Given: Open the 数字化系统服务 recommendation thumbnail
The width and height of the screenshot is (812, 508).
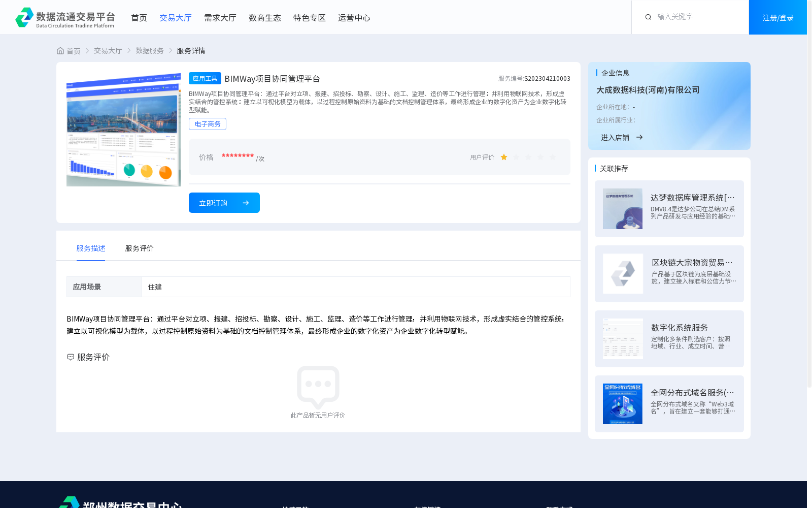Looking at the screenshot, I should pos(623,339).
